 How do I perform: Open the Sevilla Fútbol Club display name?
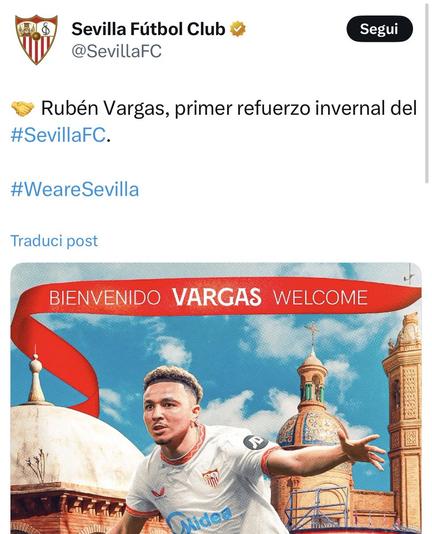pos(148,29)
